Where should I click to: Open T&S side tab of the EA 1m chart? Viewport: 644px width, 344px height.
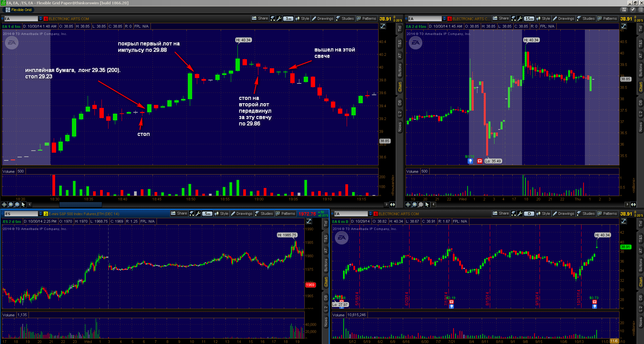tap(400, 43)
